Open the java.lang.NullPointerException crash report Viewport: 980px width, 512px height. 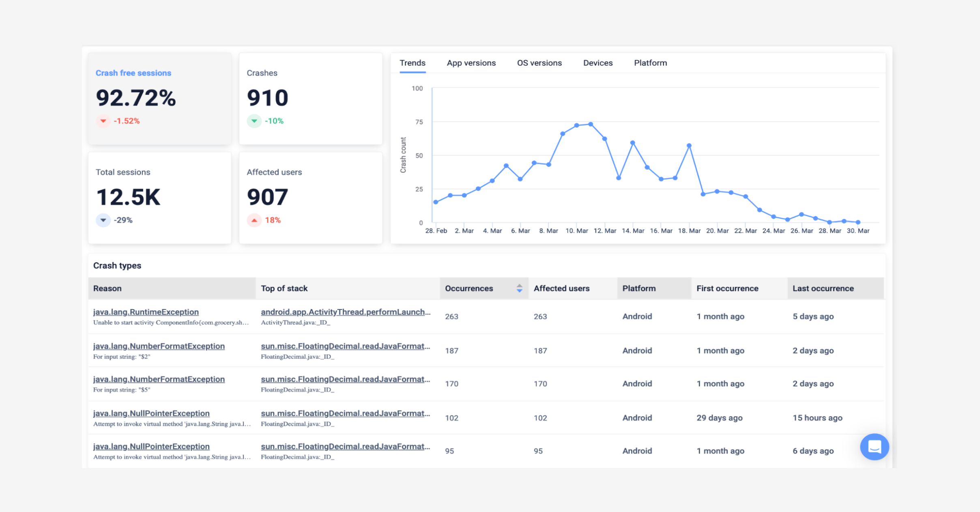click(151, 413)
